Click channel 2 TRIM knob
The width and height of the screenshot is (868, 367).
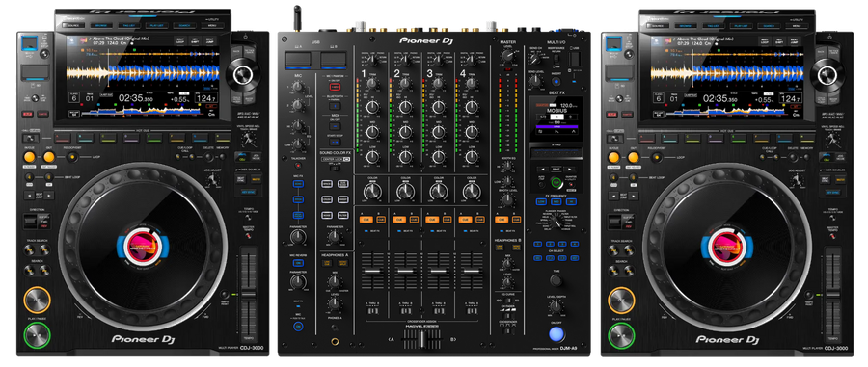point(405,84)
